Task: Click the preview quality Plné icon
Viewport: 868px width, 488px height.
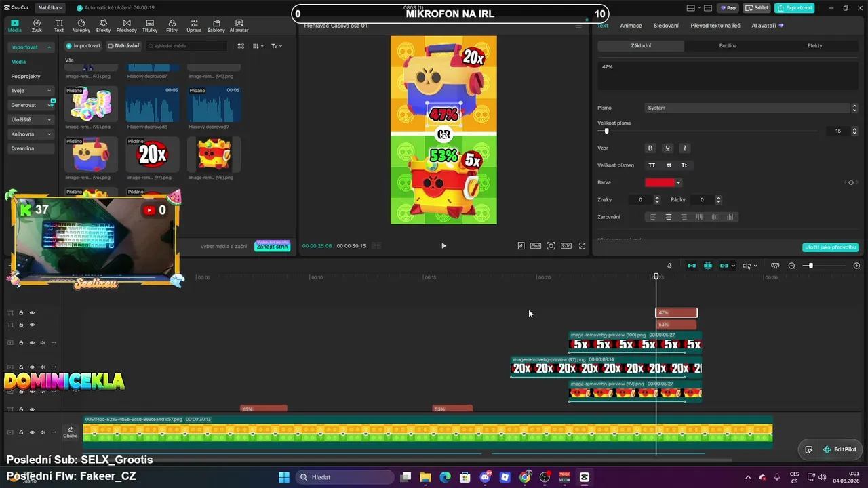Action: point(535,246)
